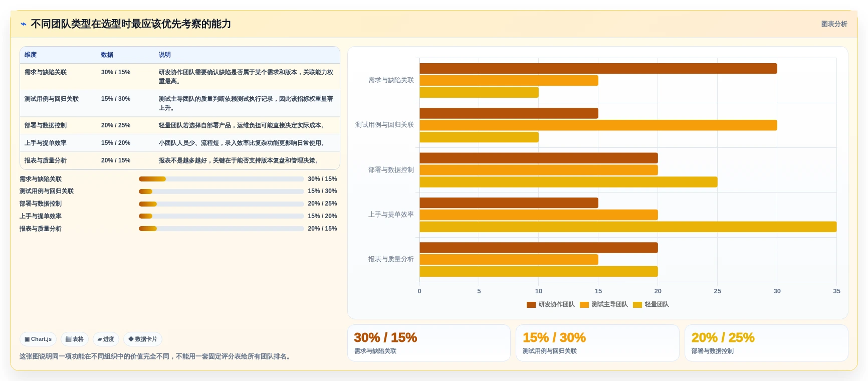Screen dimensions: 868x381
Task: Click chart y-axis label 需求与缺陷关联
Action: click(391, 80)
